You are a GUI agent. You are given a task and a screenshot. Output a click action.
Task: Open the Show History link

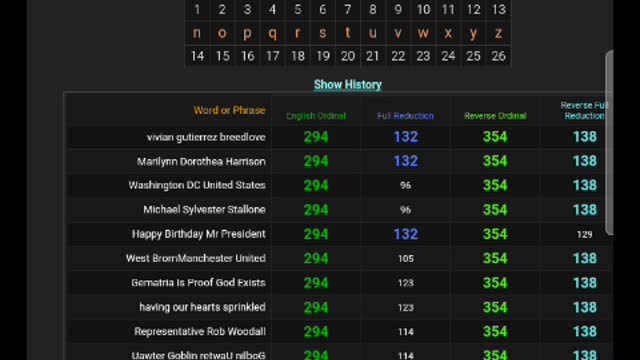[x=348, y=84]
